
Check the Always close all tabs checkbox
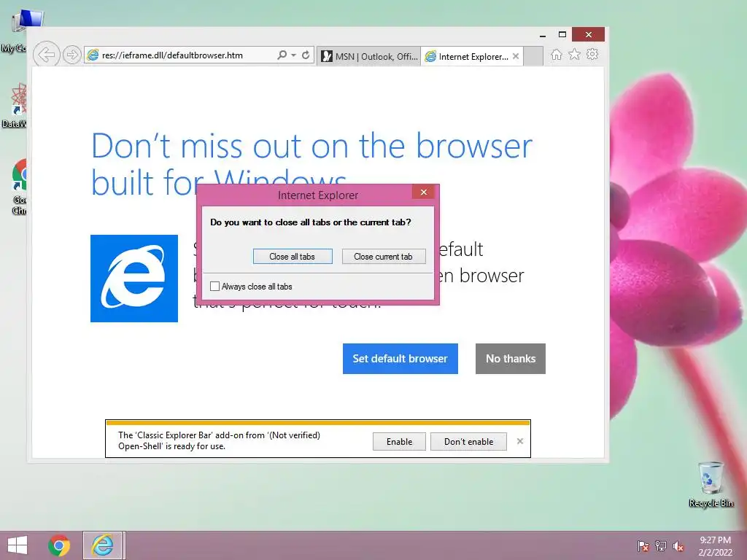pyautogui.click(x=215, y=286)
